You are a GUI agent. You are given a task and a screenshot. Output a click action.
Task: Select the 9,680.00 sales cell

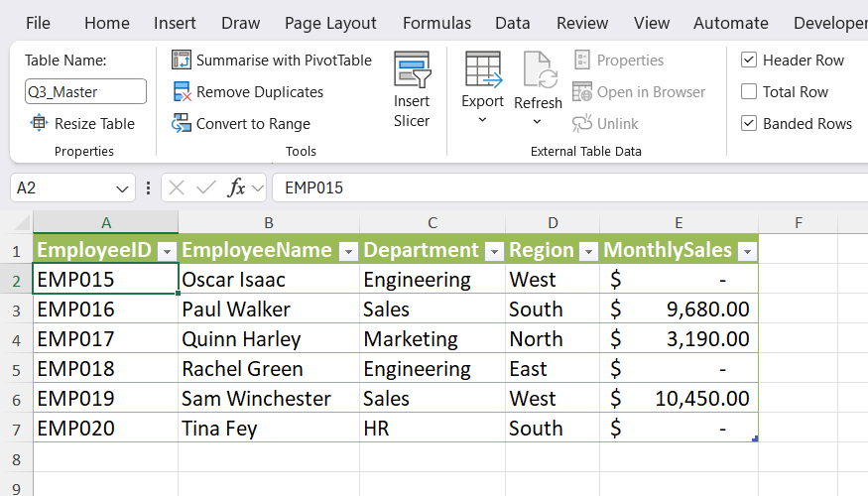680,309
